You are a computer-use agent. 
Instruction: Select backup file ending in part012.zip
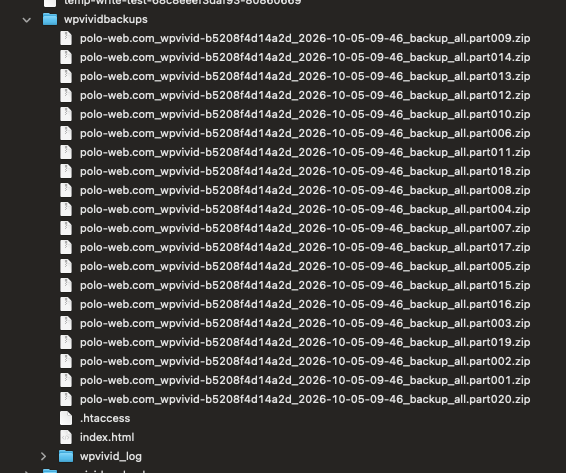tap(305, 95)
